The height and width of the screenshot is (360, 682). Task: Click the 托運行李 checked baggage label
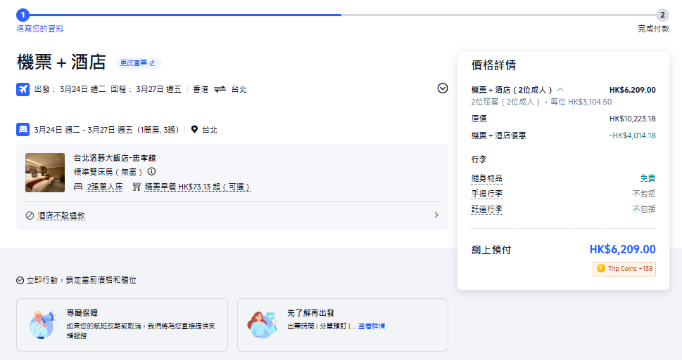(x=487, y=209)
